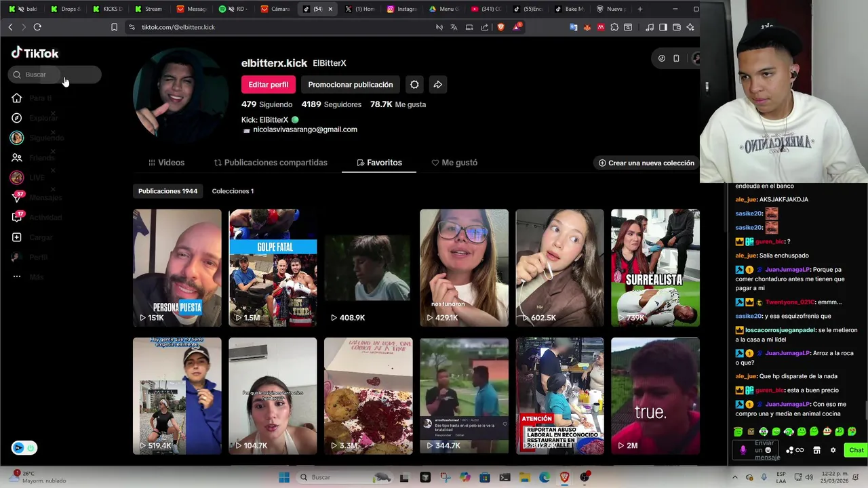This screenshot has width=868, height=488.
Task: Click the translate page icon
Action: (x=454, y=27)
